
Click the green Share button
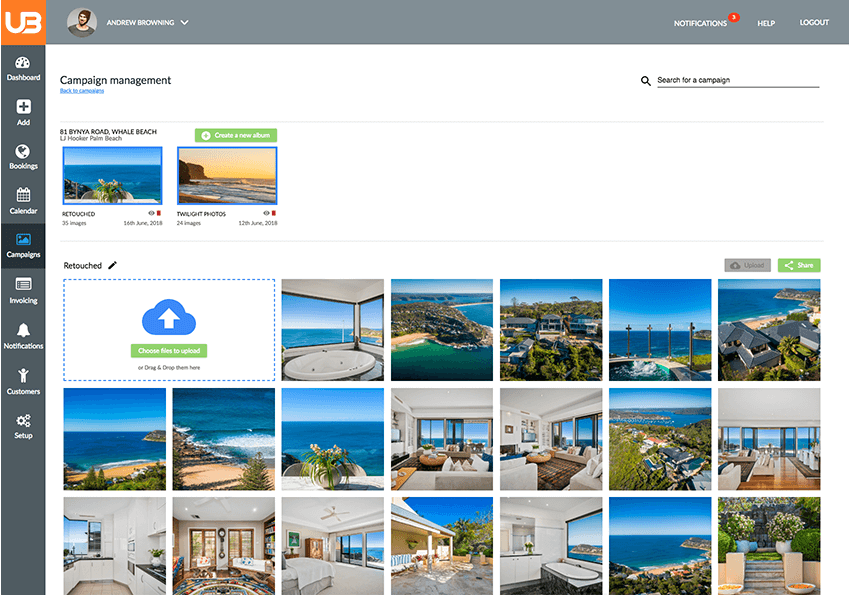(799, 265)
